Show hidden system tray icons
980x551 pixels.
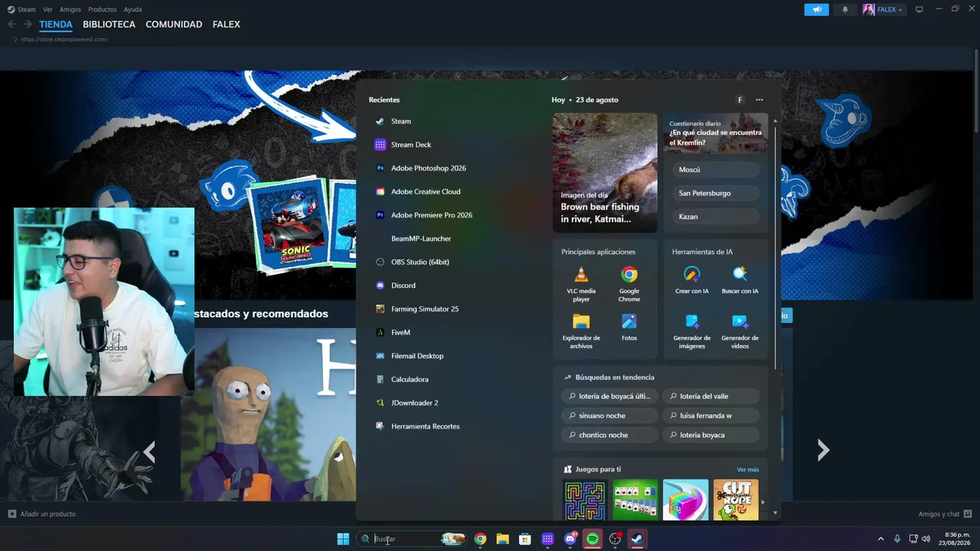[880, 539]
